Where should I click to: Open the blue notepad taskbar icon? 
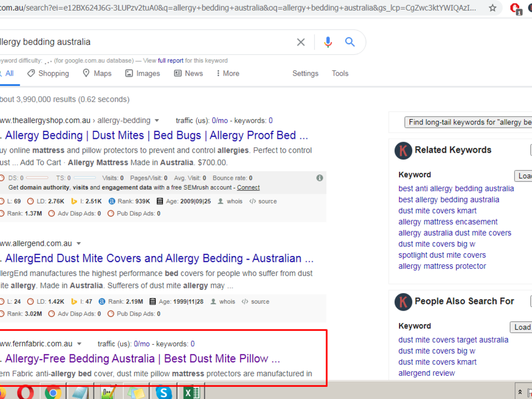tap(80, 393)
